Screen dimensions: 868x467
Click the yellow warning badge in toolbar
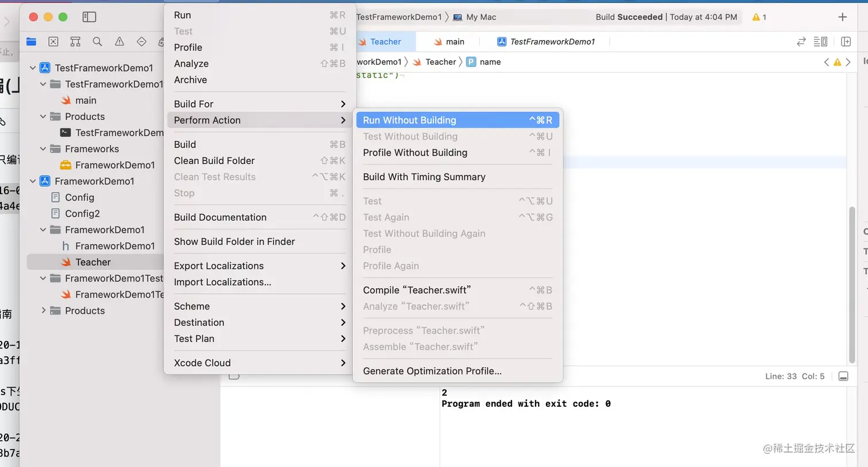(x=759, y=17)
